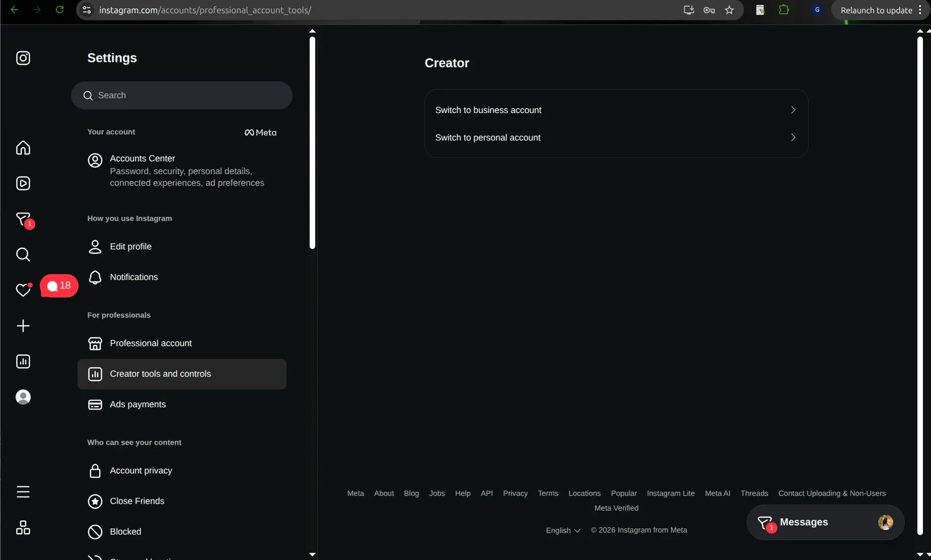Click the yellow extension icon in toolbar
The image size is (931, 560).
pos(760,10)
